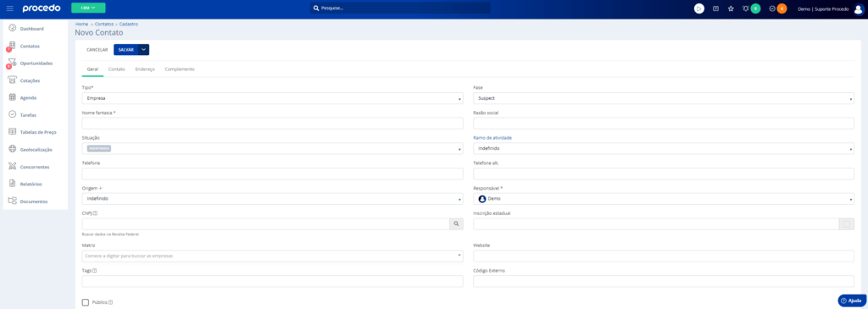Click the Home breadcrumb link
The image size is (868, 309).
click(x=81, y=25)
